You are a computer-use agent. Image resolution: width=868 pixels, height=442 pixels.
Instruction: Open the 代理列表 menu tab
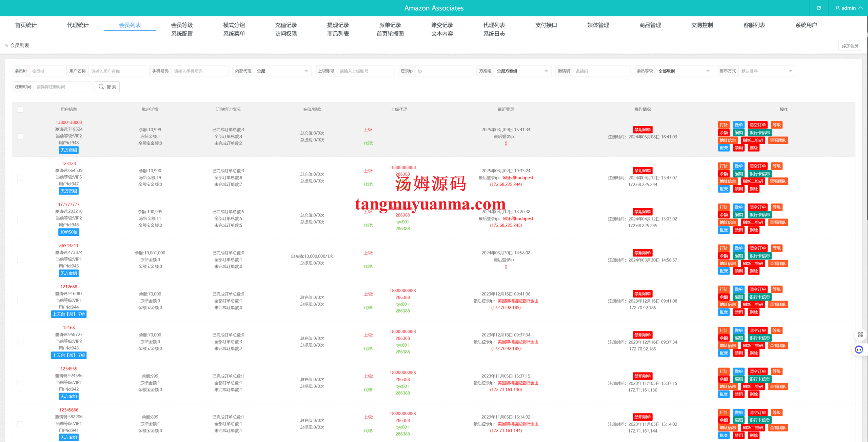pos(494,25)
